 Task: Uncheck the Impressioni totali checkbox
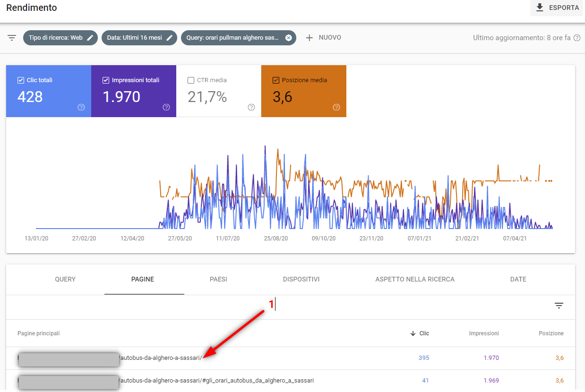coord(105,80)
